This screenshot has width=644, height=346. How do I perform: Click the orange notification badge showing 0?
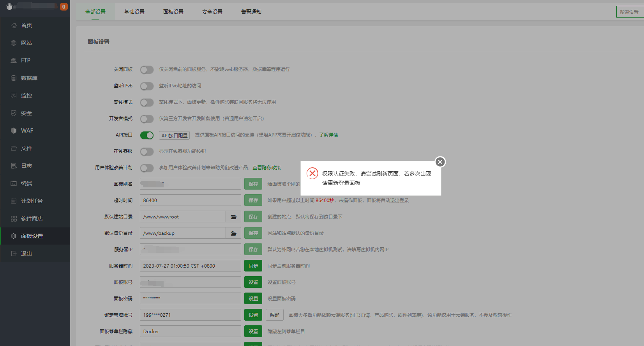pyautogui.click(x=64, y=7)
